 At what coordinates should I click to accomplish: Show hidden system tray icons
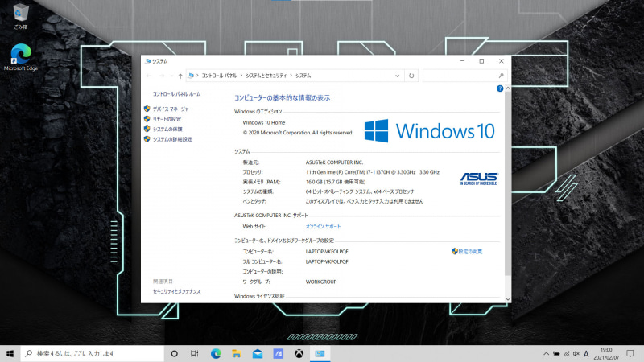(x=546, y=353)
